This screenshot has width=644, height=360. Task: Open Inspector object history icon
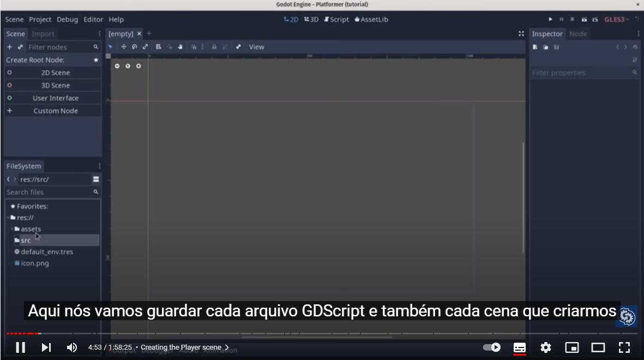pyautogui.click(x=635, y=47)
